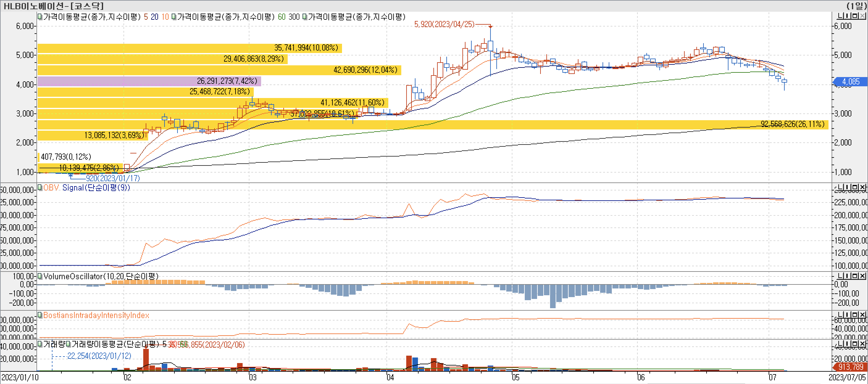Viewport: 868px width, 384px height.
Task: Close the BostiansIntradayIntensityIndex panel
Action: coord(862,315)
